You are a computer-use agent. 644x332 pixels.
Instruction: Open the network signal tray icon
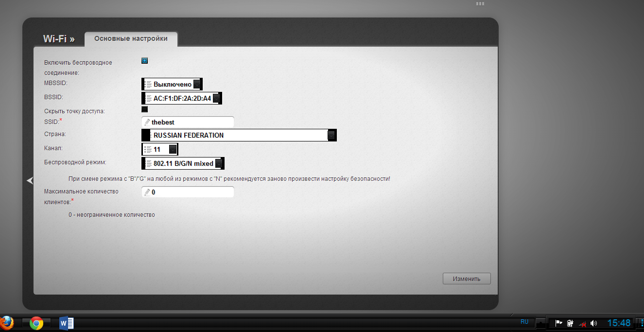(582, 323)
